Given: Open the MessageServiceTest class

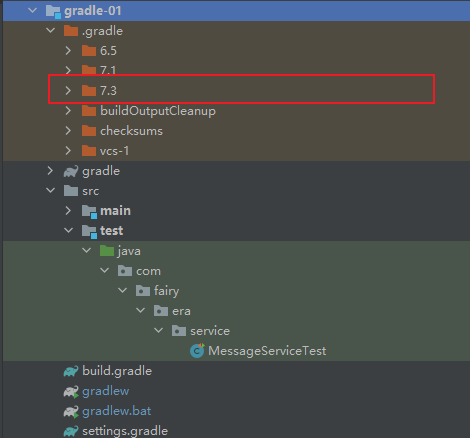Looking at the screenshot, I should tap(267, 351).
